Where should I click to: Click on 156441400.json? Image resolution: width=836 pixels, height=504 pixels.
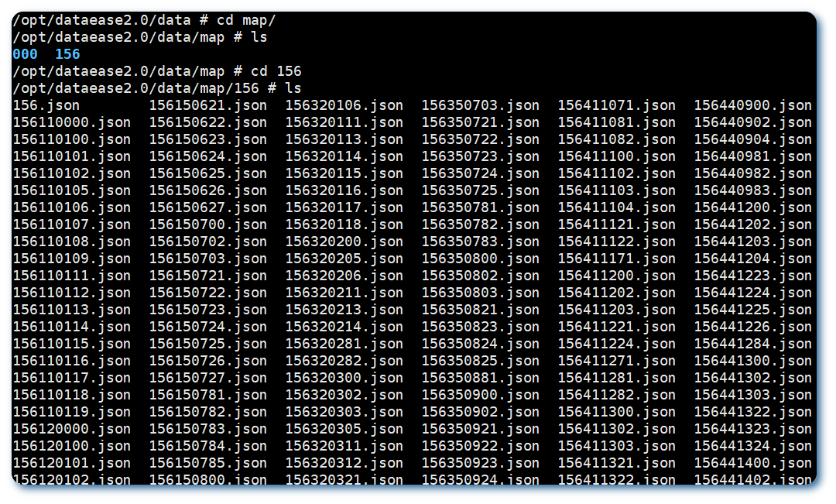click(753, 464)
